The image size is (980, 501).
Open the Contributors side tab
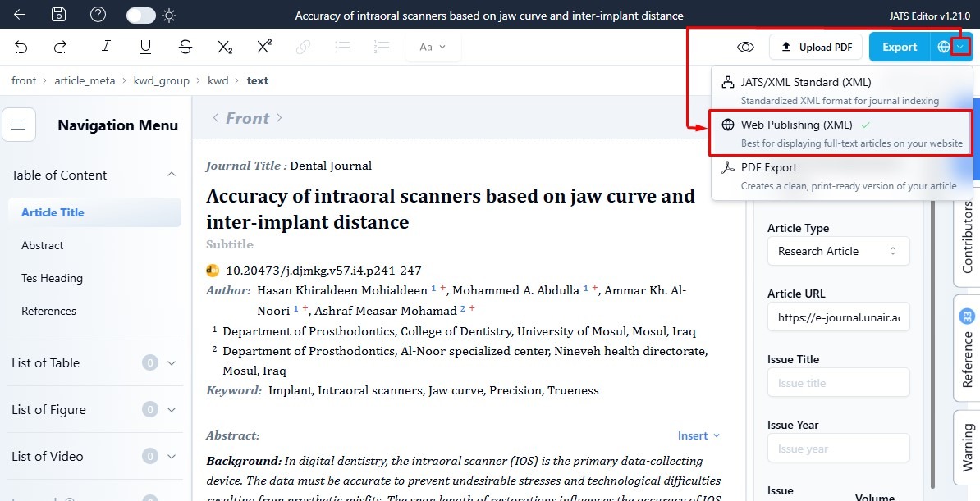(967, 238)
